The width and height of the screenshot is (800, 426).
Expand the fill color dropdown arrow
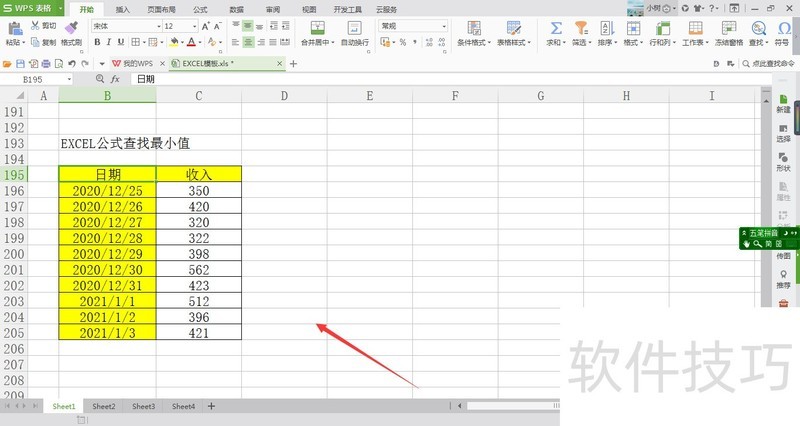click(182, 42)
